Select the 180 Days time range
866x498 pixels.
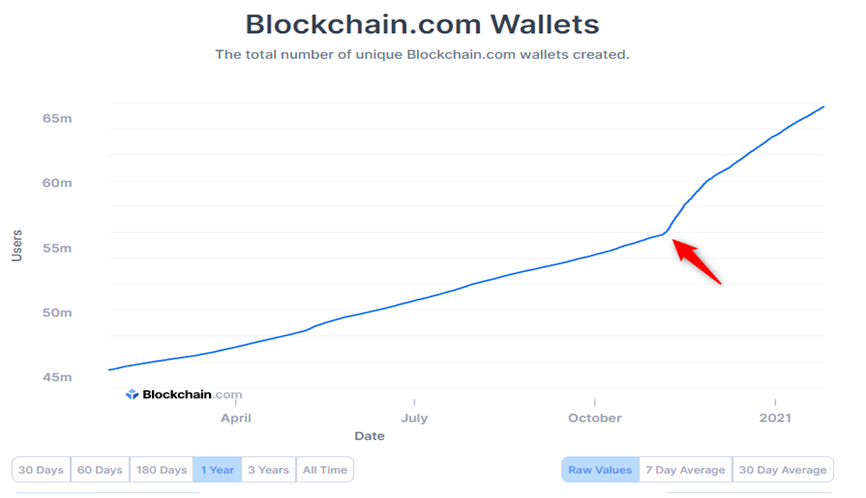pyautogui.click(x=161, y=470)
